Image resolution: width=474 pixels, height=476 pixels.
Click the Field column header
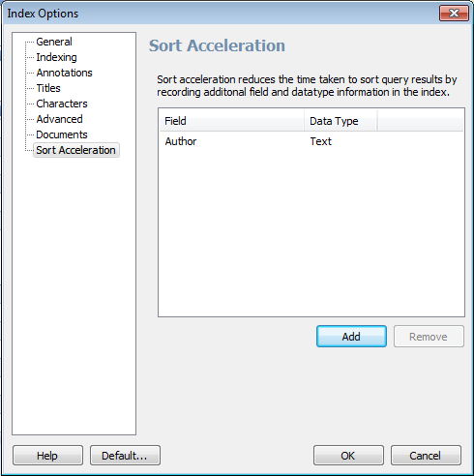[x=231, y=121]
